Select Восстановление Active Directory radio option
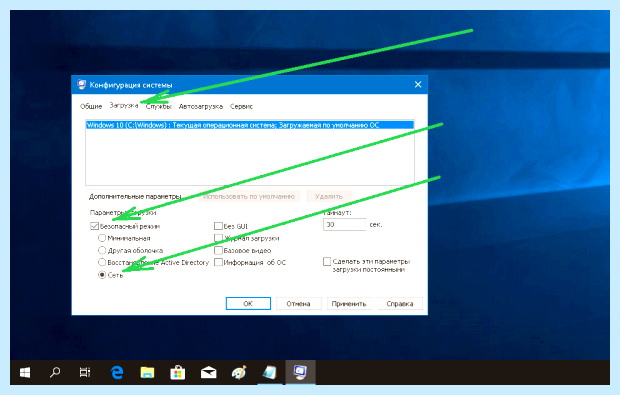Screen dimensions: 620x395 coord(102,262)
